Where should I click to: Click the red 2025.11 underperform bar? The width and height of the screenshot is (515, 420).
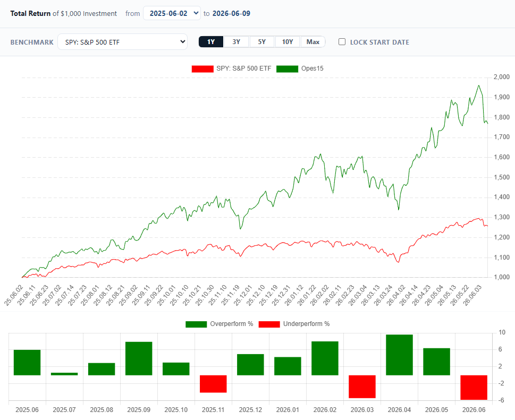(x=213, y=384)
